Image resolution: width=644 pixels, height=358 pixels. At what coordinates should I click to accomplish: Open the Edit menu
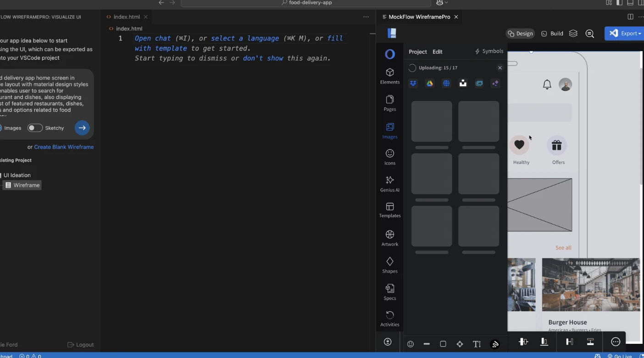[x=437, y=51]
